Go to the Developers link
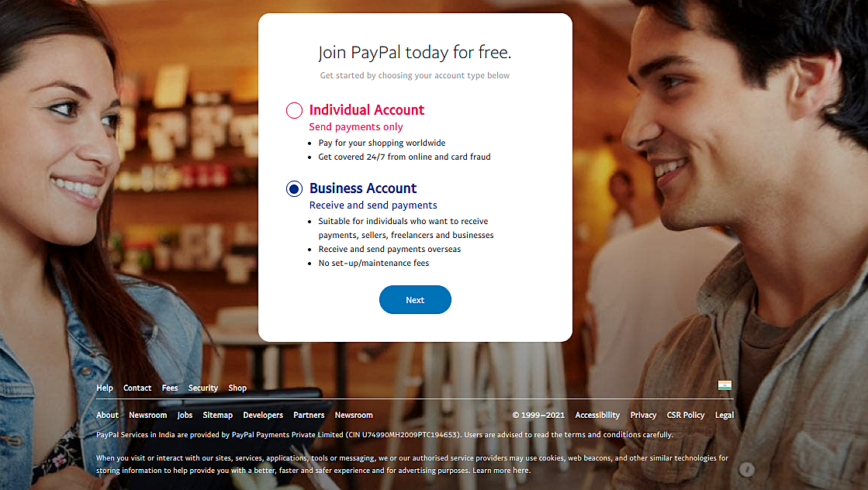Viewport: 868px width, 490px height. tap(263, 415)
